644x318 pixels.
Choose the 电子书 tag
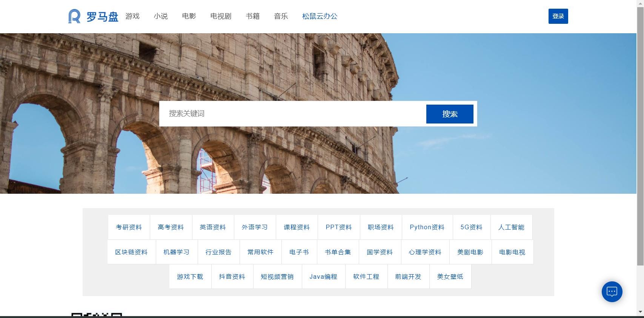click(299, 252)
